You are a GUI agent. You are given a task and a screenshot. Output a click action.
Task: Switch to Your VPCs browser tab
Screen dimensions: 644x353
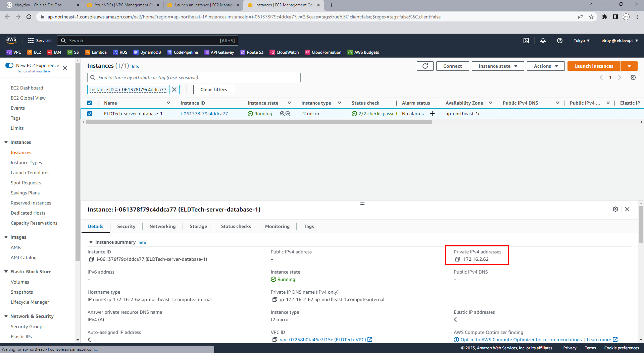pos(123,5)
